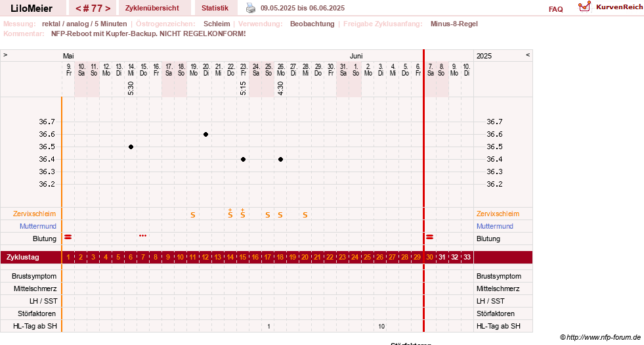Click the right-side 36.7 scale label
Image resolution: width=644 pixels, height=345 pixels.
pos(494,122)
